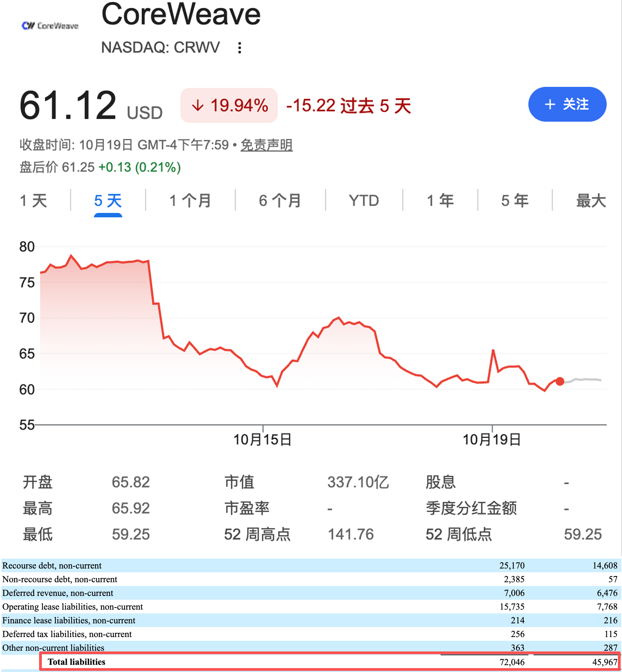This screenshot has height=672, width=622.
Task: Click the 市盈率 label
Action: click(247, 508)
